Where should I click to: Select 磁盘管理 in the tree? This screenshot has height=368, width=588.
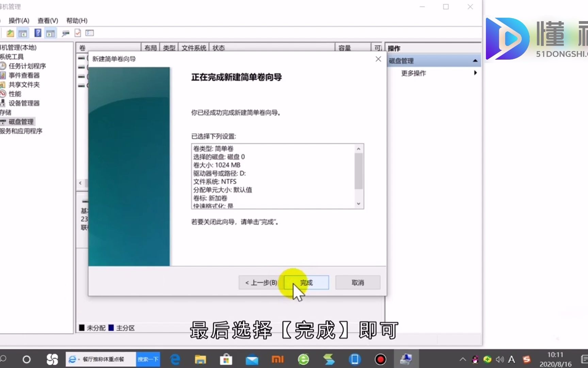tap(21, 122)
